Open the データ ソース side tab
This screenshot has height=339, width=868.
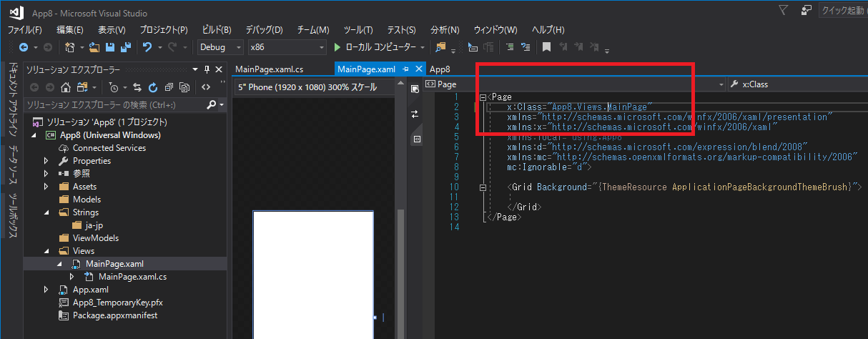[x=14, y=164]
